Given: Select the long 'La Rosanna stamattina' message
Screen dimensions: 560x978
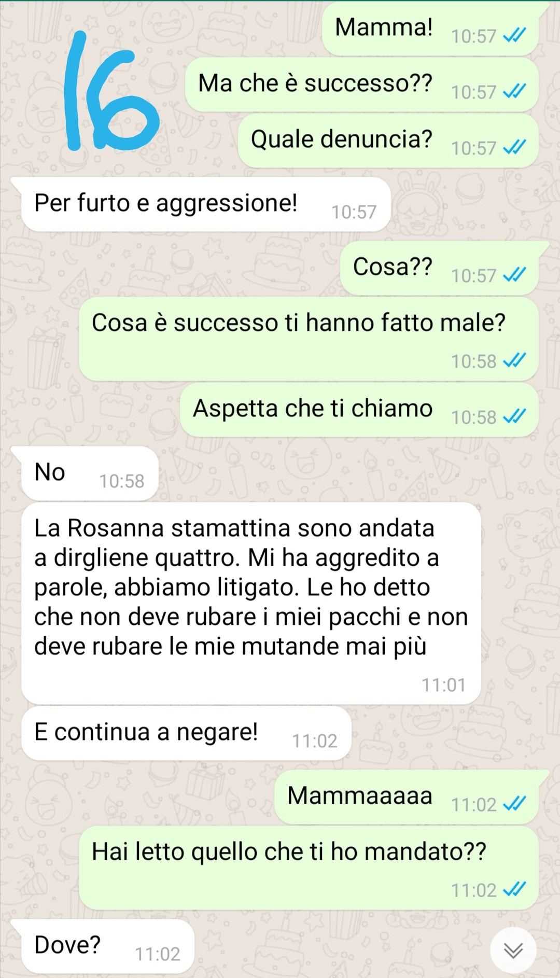Looking at the screenshot, I should pos(251,603).
